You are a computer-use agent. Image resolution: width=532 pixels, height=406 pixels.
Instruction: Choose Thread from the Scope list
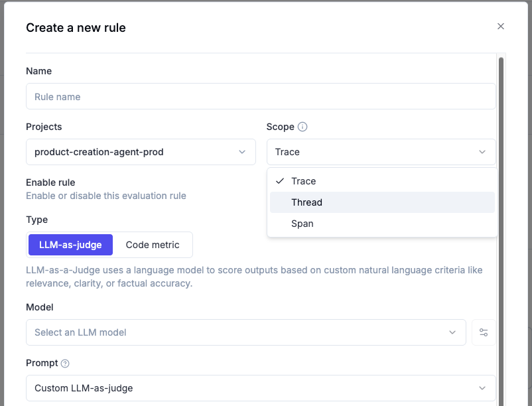[307, 202]
